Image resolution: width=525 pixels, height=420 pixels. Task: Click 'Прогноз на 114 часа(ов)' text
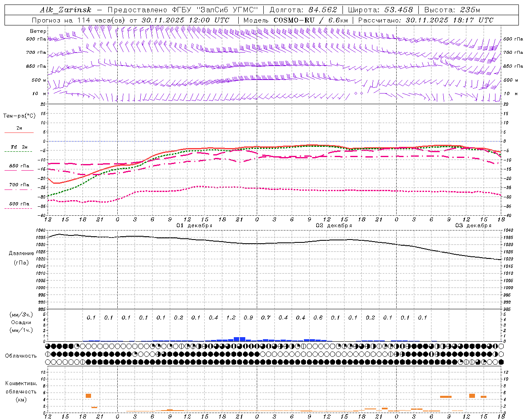click(x=79, y=20)
